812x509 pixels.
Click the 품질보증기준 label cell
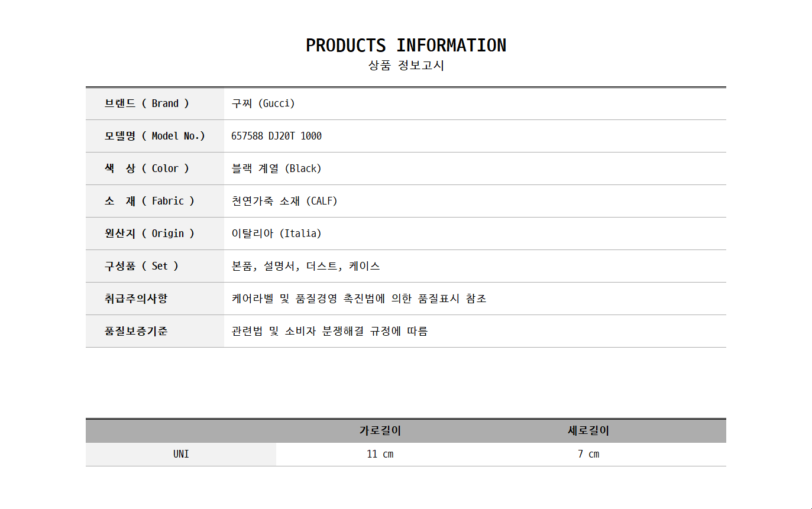136,331
